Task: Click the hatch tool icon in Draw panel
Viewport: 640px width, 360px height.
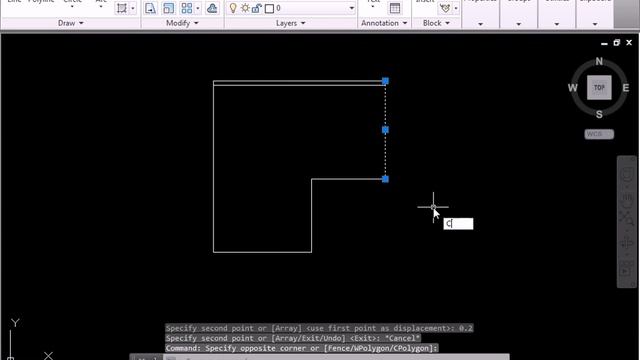Action: tap(122, 8)
